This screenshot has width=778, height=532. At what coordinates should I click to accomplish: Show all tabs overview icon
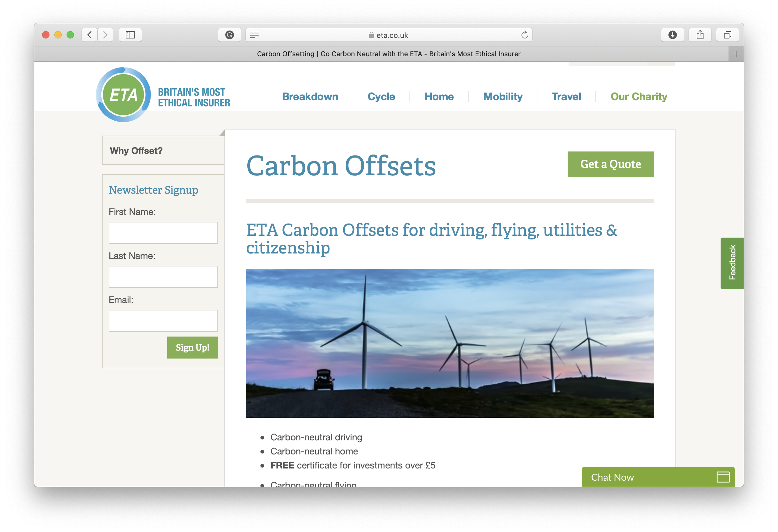(x=727, y=35)
